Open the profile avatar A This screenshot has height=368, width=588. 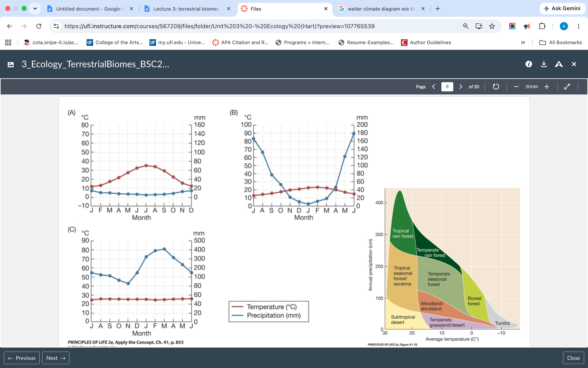coord(564,26)
